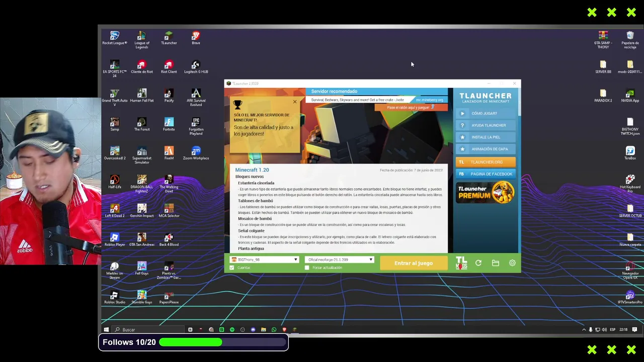Open Logitech G HUB desktop icon
This screenshot has height=362, width=644.
[196, 67]
